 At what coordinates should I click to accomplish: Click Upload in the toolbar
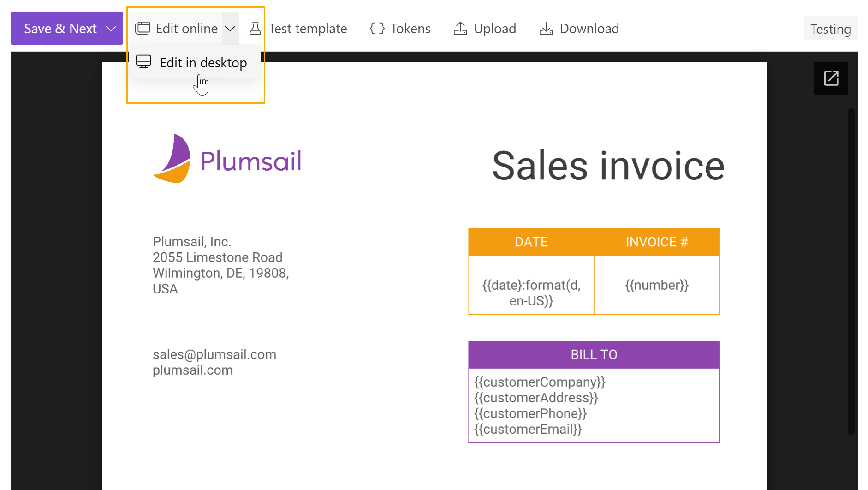(x=485, y=29)
